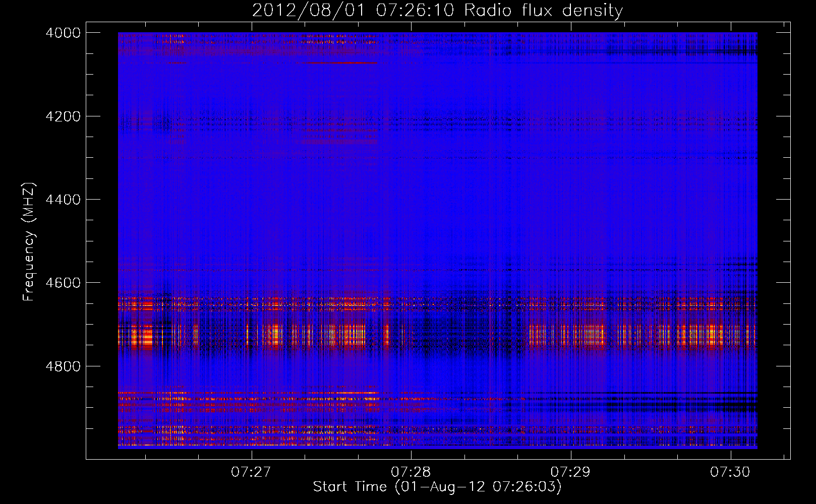Viewport: 816px width, 504px height.
Task: Click the 4200 frequency tick label
Action: click(63, 116)
